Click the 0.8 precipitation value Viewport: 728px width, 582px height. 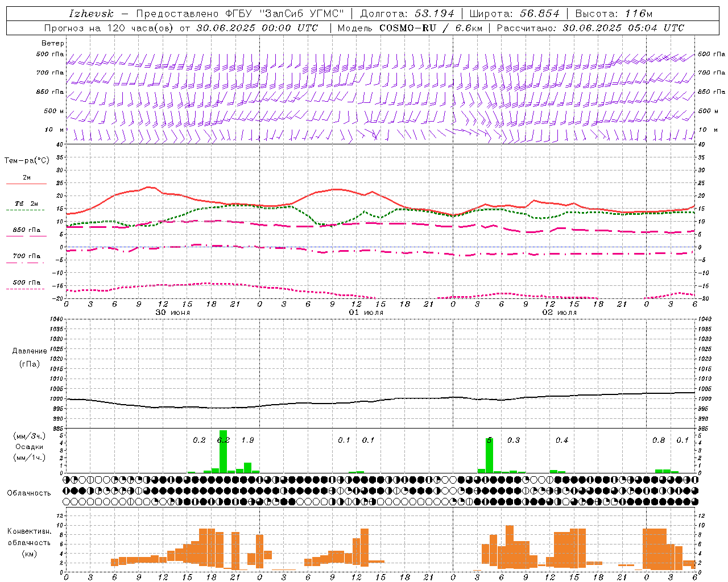659,440
